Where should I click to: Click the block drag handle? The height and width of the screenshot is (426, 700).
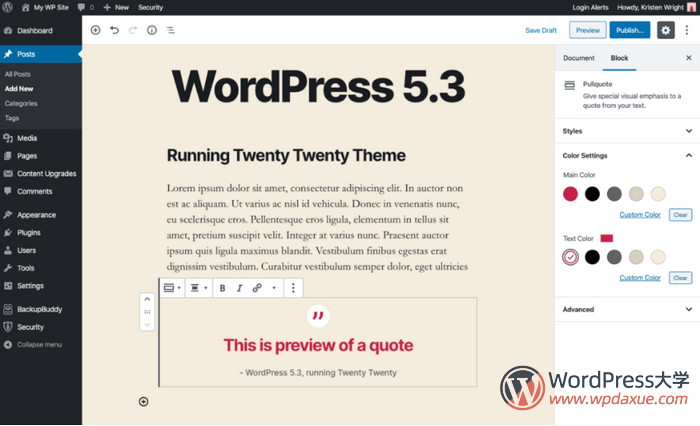click(147, 312)
